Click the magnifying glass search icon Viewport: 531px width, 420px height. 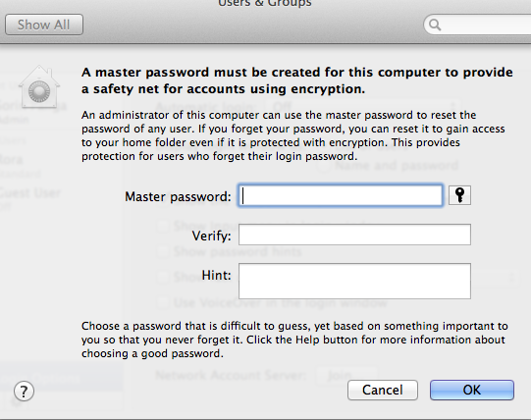[435, 25]
